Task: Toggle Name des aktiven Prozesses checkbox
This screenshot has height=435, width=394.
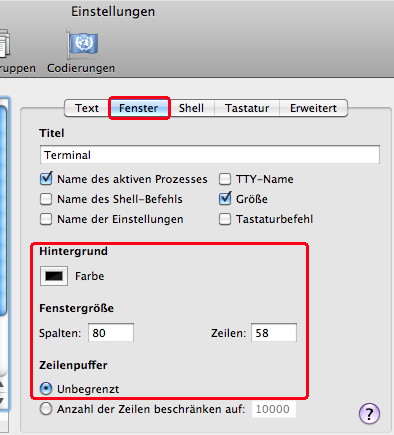Action: (46, 179)
